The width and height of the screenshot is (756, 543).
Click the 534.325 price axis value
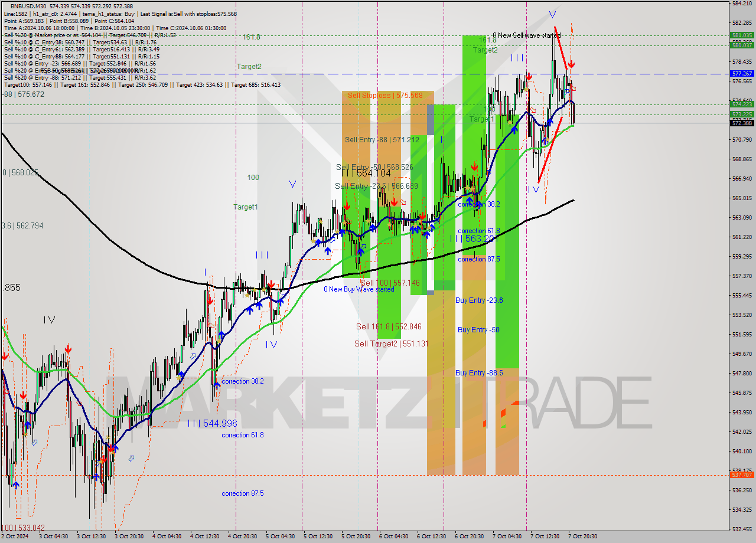(742, 510)
